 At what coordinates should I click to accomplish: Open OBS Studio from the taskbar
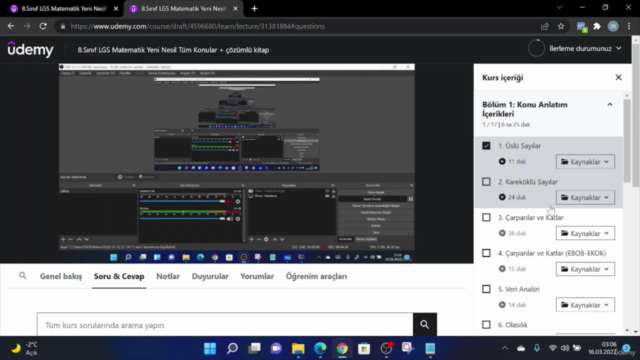click(386, 348)
